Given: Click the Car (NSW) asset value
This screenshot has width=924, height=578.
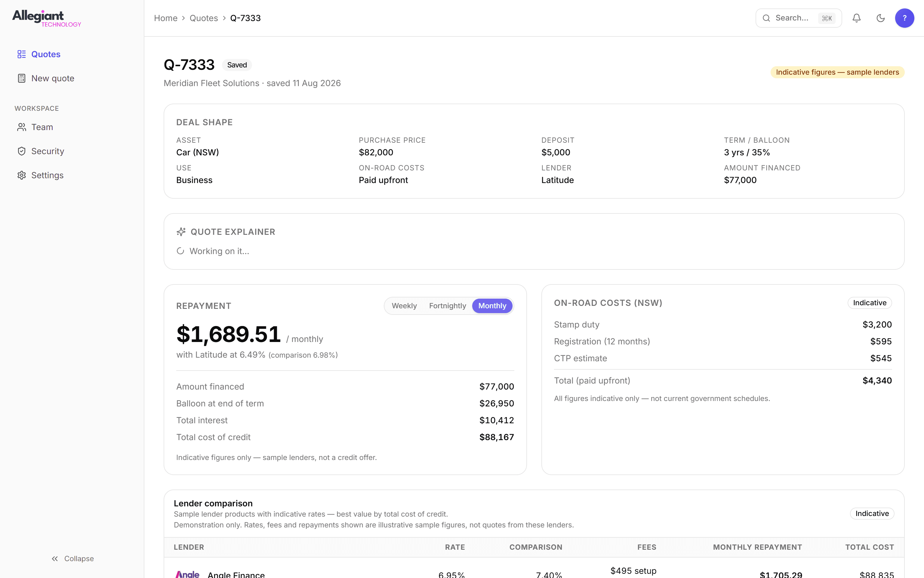Looking at the screenshot, I should click(x=197, y=152).
